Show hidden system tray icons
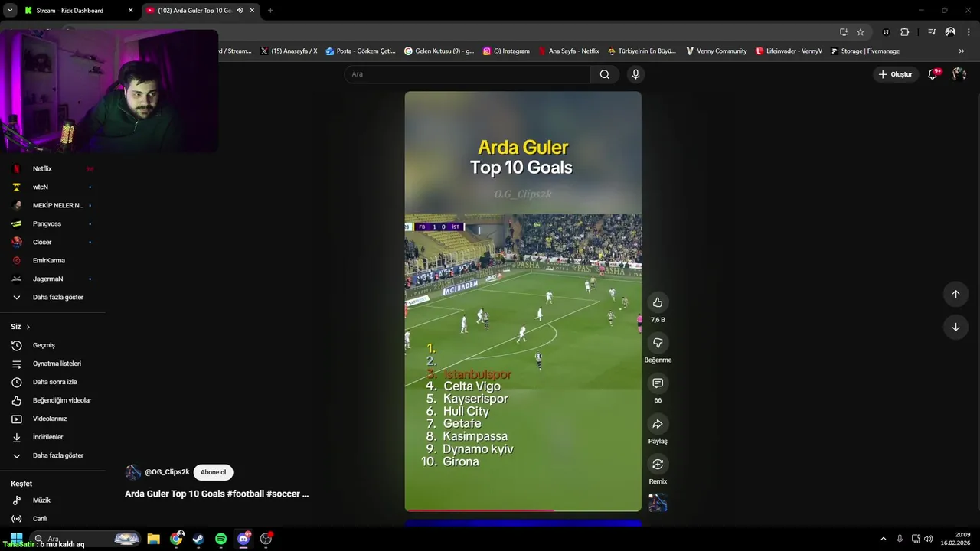980x551 pixels. click(x=883, y=539)
